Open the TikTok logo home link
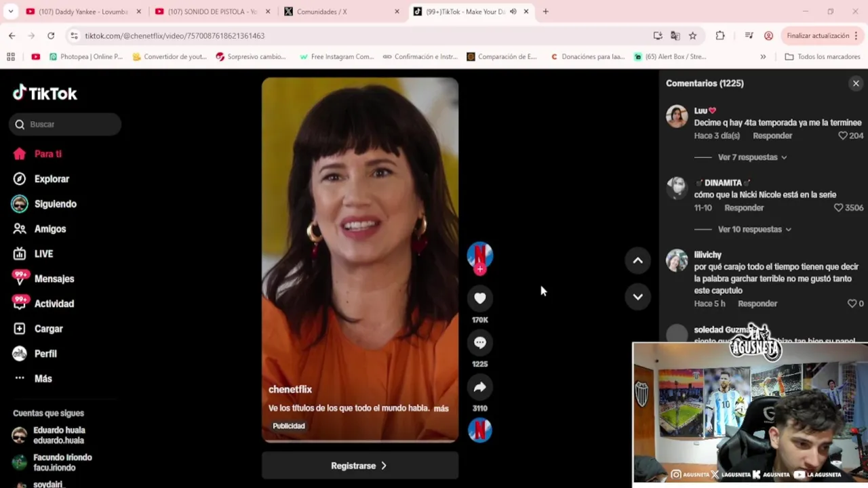The height and width of the screenshot is (488, 868). pyautogui.click(x=45, y=93)
